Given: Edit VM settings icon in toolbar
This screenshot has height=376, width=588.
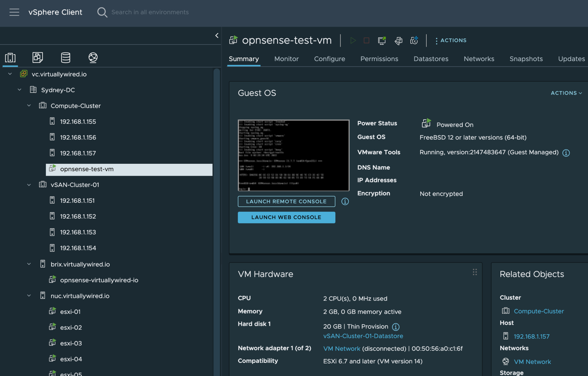Looking at the screenshot, I should tap(398, 41).
